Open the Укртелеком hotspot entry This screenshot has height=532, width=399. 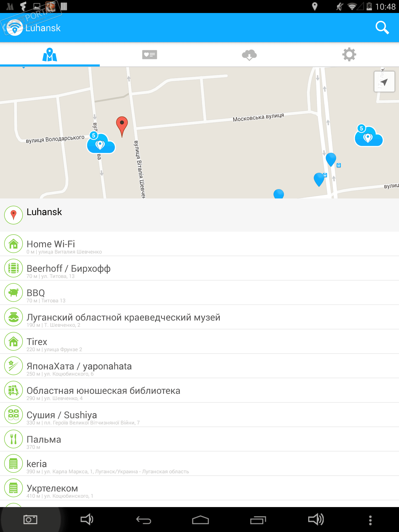(x=199, y=488)
